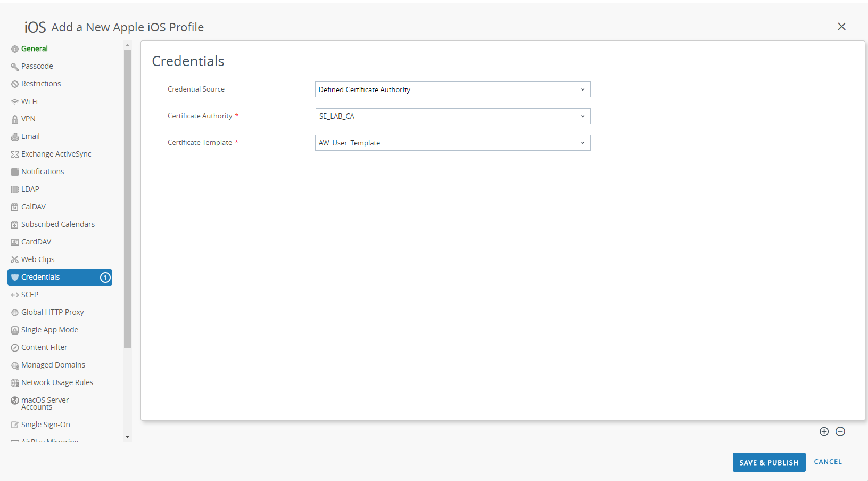The width and height of the screenshot is (868, 481).
Task: Click the plus icon to add credential
Action: tap(824, 431)
